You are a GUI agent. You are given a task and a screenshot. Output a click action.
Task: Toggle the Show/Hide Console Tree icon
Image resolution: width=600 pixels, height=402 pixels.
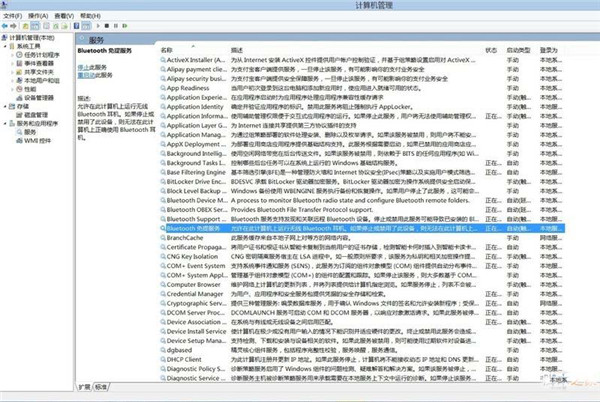click(35, 26)
